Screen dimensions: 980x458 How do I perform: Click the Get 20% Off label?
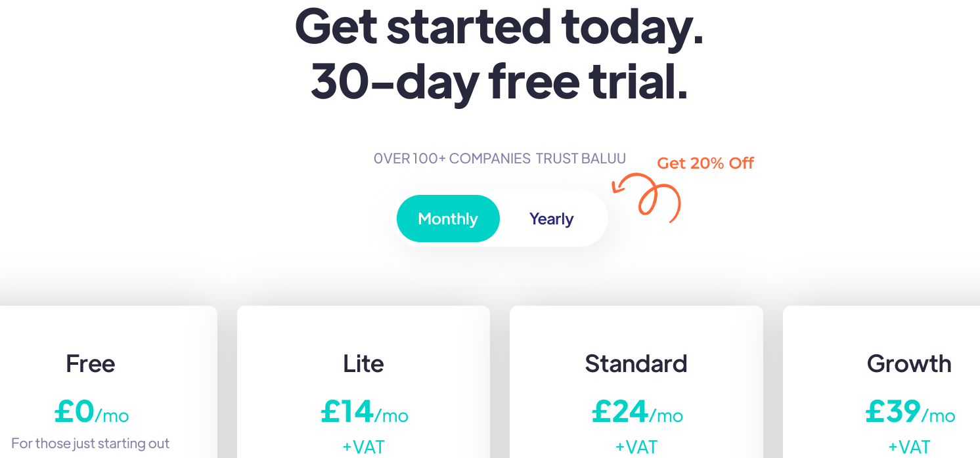[x=705, y=163]
